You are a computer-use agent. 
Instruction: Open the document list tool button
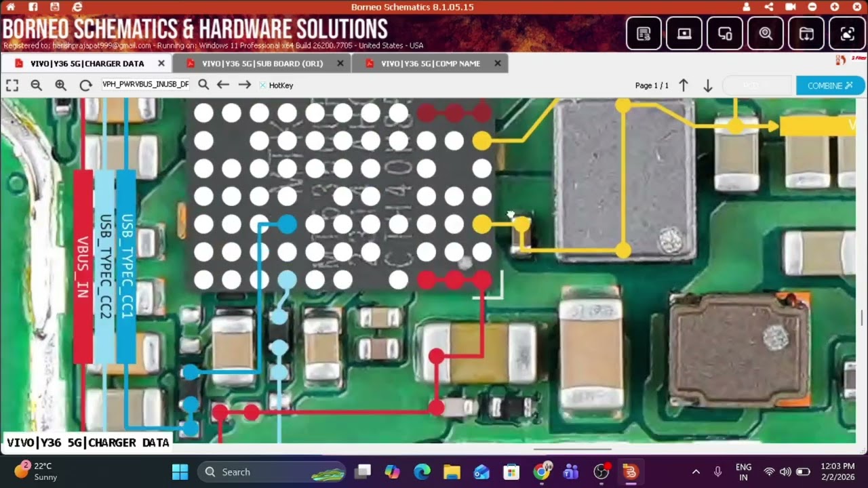tap(644, 33)
